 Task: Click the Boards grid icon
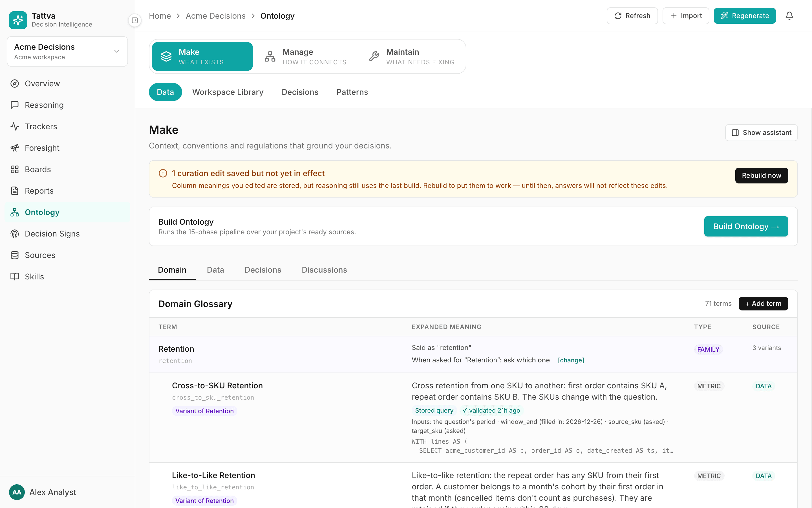coord(14,169)
